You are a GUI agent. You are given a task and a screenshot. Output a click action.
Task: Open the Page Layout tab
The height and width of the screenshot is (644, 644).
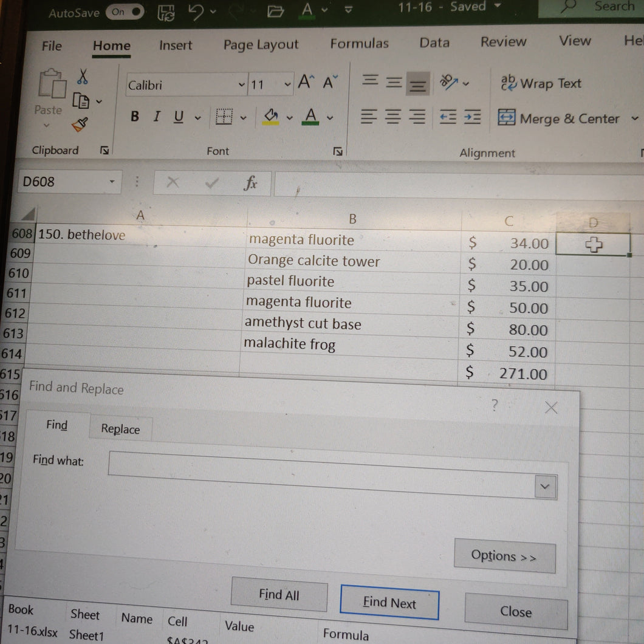pos(261,45)
